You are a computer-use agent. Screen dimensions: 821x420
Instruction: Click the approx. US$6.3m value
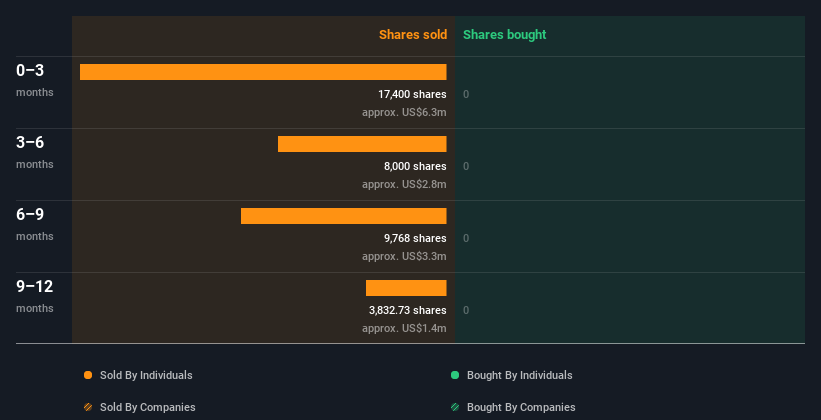click(x=404, y=113)
